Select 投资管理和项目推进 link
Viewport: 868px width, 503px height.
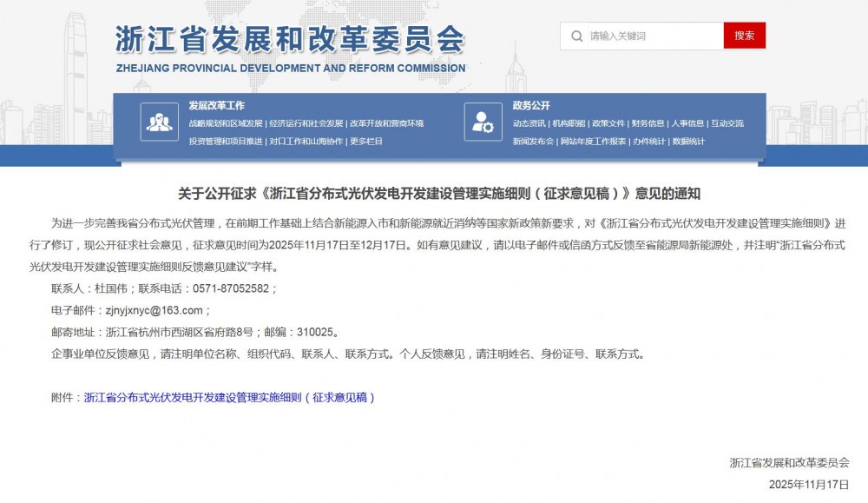[x=226, y=141]
